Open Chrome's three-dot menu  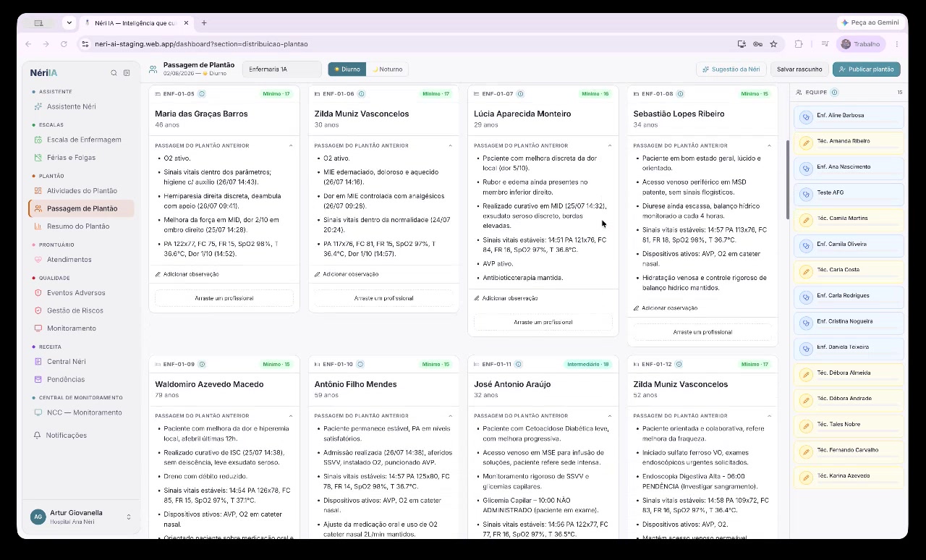click(897, 44)
